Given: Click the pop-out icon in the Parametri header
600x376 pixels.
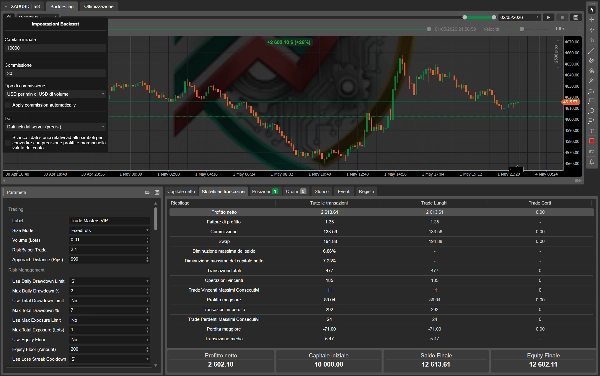Looking at the screenshot, I should click(147, 192).
